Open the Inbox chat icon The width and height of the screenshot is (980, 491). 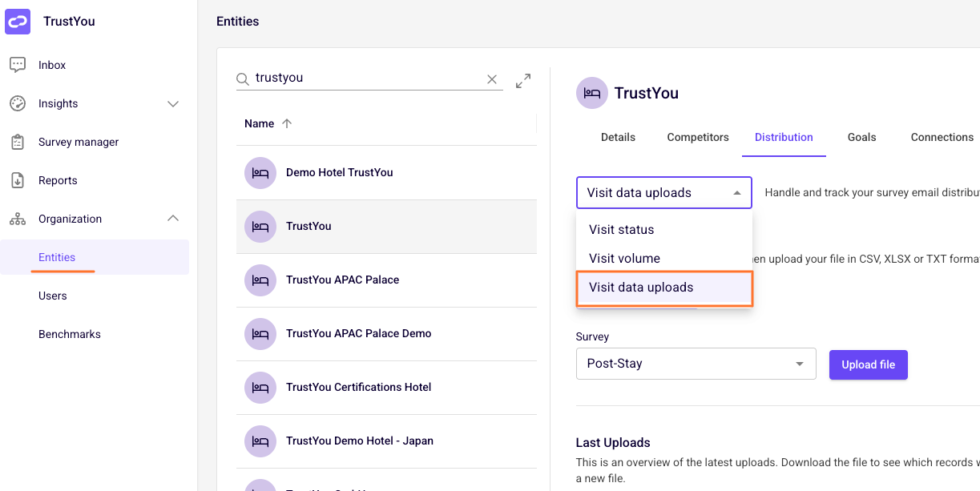[x=18, y=65]
